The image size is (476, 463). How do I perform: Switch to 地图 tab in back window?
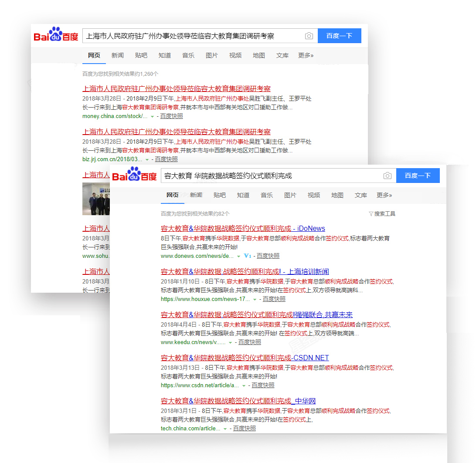(x=258, y=55)
